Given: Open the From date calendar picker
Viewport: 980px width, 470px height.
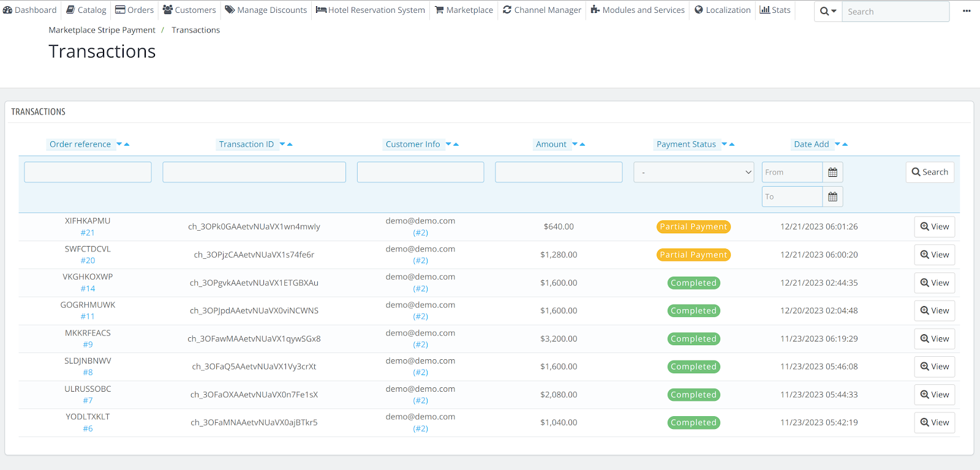Looking at the screenshot, I should pos(832,173).
